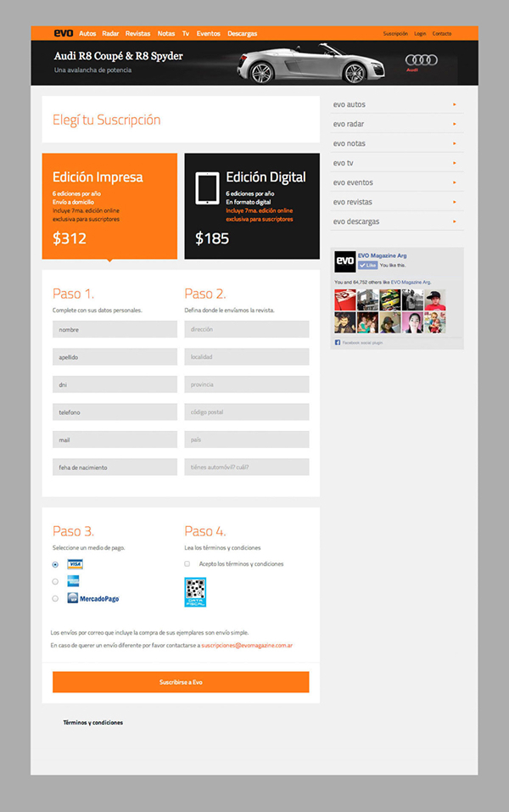Click the evo logo in header
This screenshot has width=509, height=812.
tap(63, 33)
